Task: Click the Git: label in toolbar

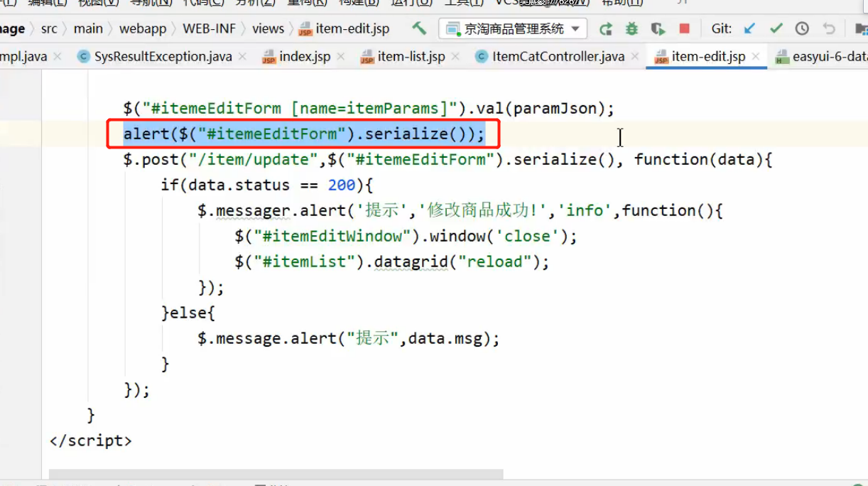Action: pyautogui.click(x=722, y=28)
